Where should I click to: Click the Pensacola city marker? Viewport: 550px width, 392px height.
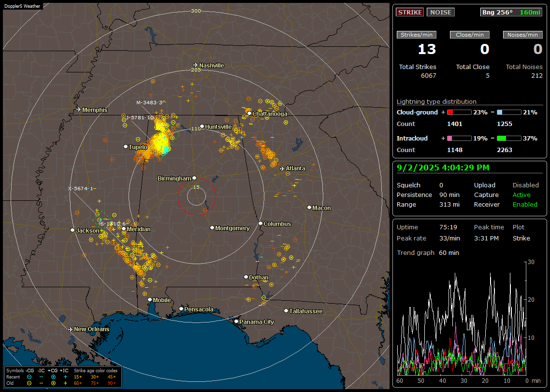pos(181,309)
